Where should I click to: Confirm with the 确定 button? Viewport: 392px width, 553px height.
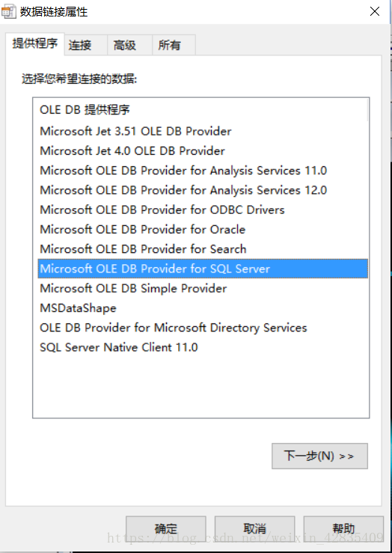pos(166,528)
